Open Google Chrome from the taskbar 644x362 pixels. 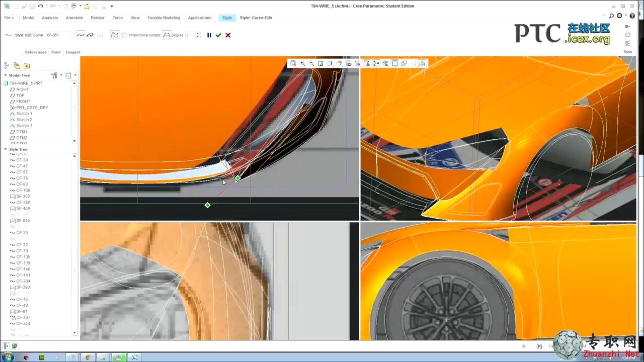(x=88, y=357)
